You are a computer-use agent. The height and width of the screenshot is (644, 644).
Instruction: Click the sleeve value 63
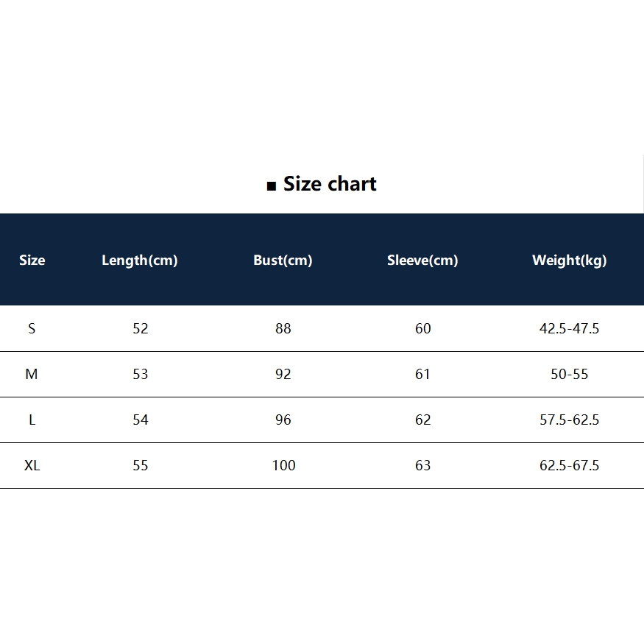tap(422, 465)
